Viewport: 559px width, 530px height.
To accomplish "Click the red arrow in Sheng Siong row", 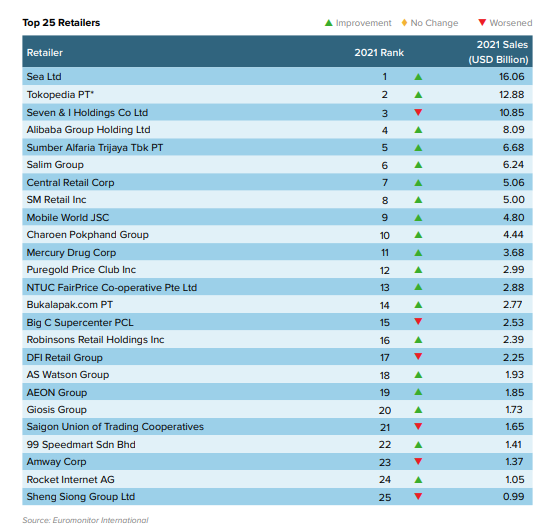I will click(418, 496).
